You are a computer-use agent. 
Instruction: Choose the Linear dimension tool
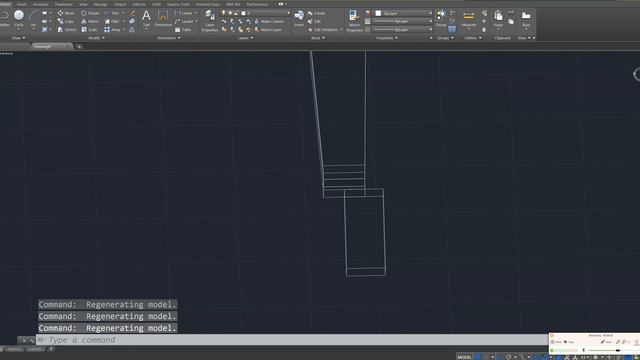pos(183,13)
